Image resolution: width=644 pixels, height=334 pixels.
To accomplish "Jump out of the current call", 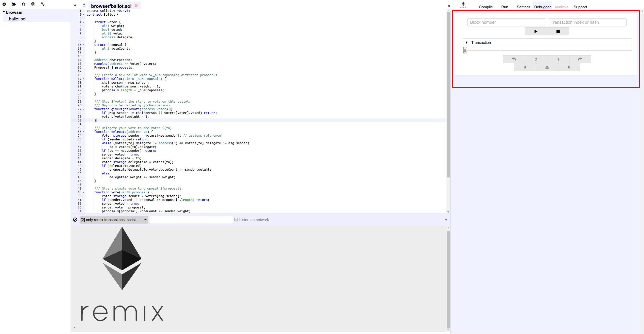I will click(x=547, y=67).
